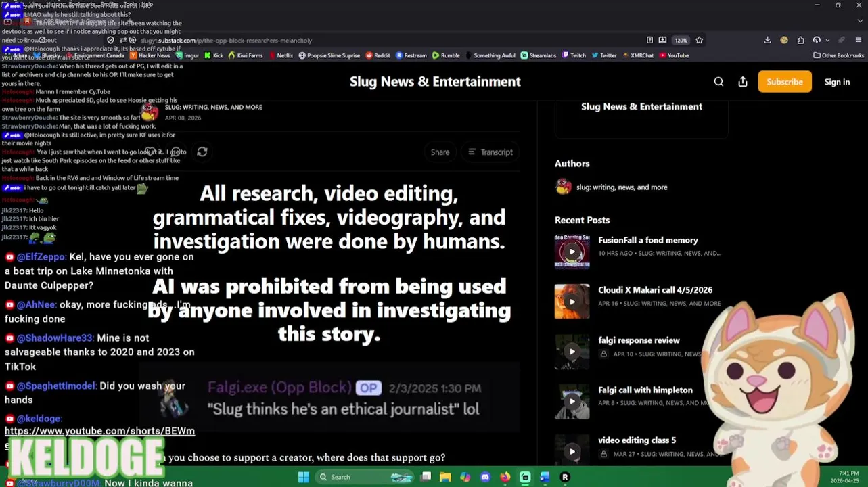The image size is (868, 487).
Task: Click the refresh icon in post toolbar
Action: click(202, 152)
